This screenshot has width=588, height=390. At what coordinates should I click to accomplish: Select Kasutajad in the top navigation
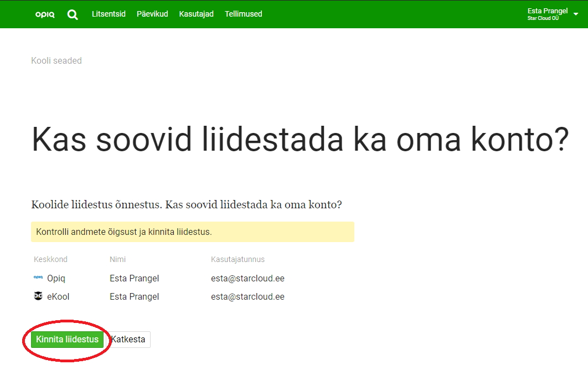click(196, 14)
